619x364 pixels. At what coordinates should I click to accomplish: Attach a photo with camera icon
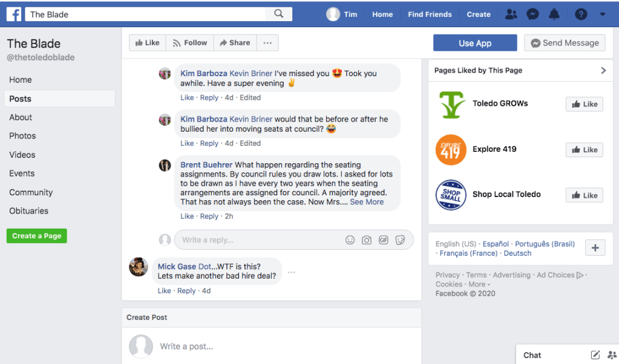[x=367, y=240]
